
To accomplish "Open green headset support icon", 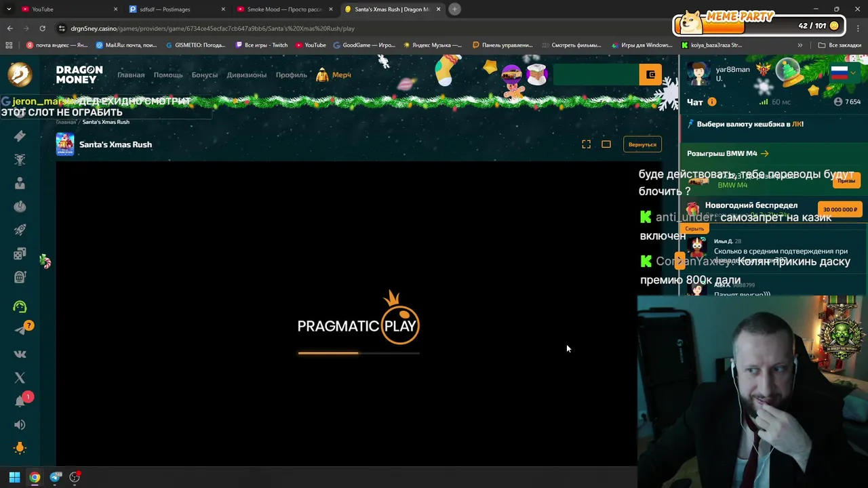I will (20, 306).
